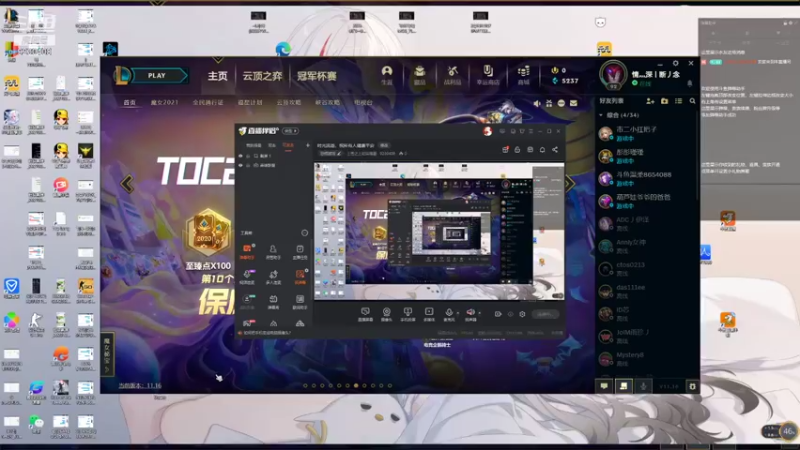The width and height of the screenshot is (800, 450).
Task: Click the stream preview thumbnail
Action: (439, 231)
